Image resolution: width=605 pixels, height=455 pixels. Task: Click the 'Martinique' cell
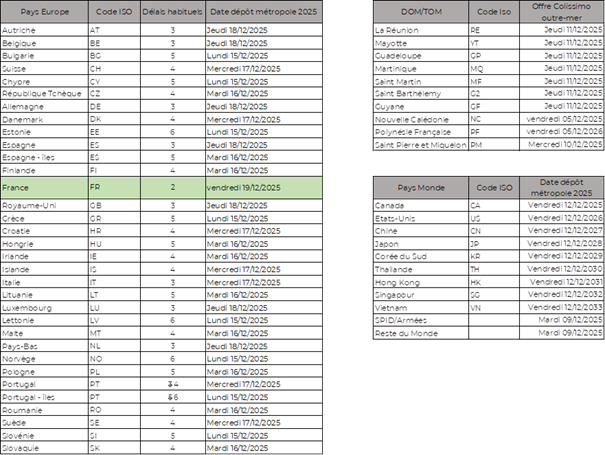(x=421, y=69)
